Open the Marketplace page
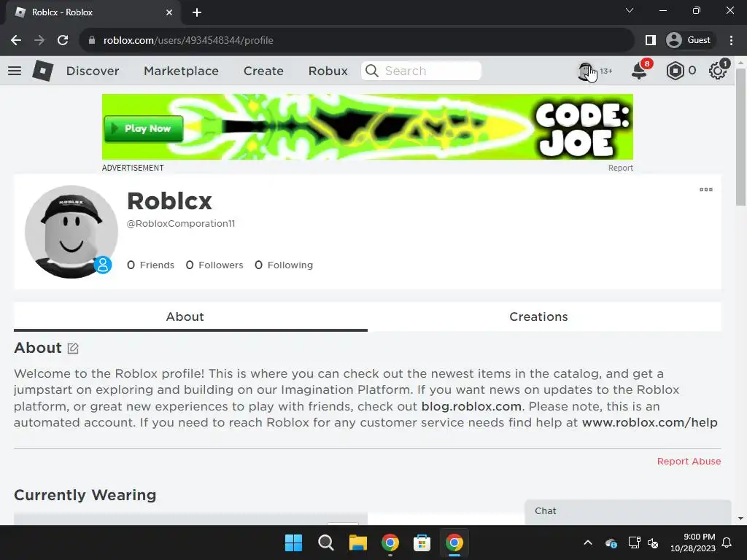Screen dimensions: 747x560 click(181, 71)
